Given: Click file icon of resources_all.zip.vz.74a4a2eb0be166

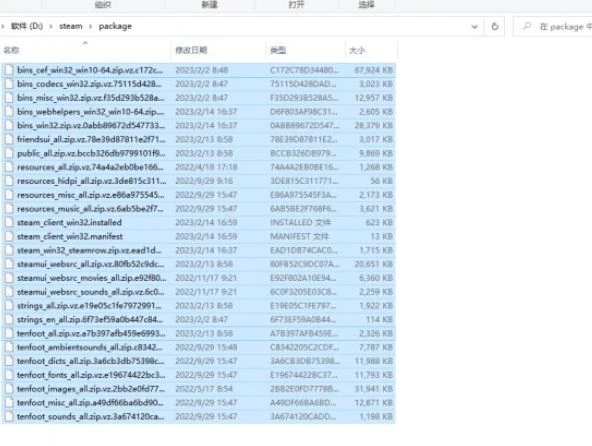Looking at the screenshot, I should point(9,167).
